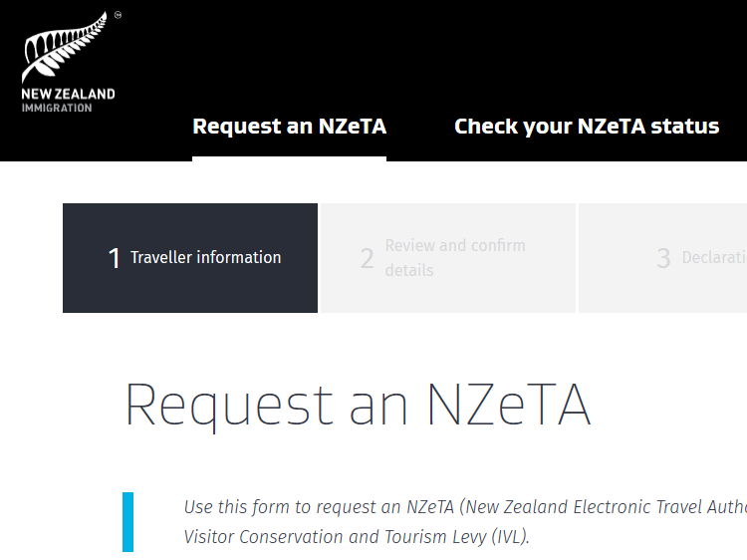Screen dimensions: 747x560
Task: Select step 2 Review and confirm details
Action: coord(448,258)
